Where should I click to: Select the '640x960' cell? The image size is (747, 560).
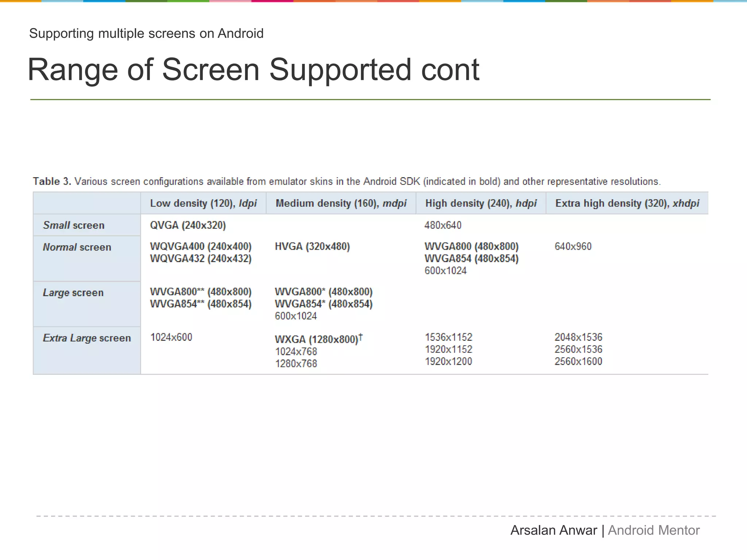pyautogui.click(x=573, y=246)
